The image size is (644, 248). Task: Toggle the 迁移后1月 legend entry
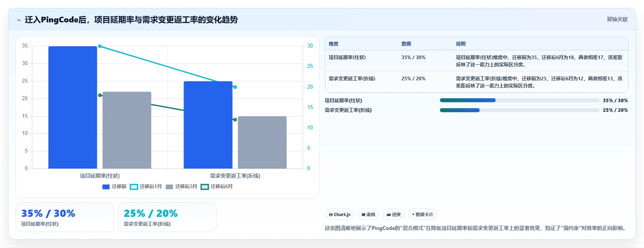click(146, 186)
